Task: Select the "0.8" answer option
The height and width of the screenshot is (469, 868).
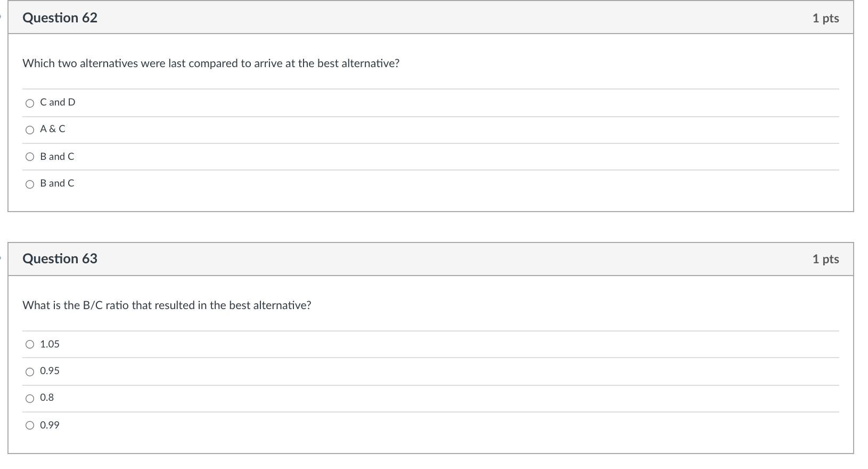Action: 30,398
